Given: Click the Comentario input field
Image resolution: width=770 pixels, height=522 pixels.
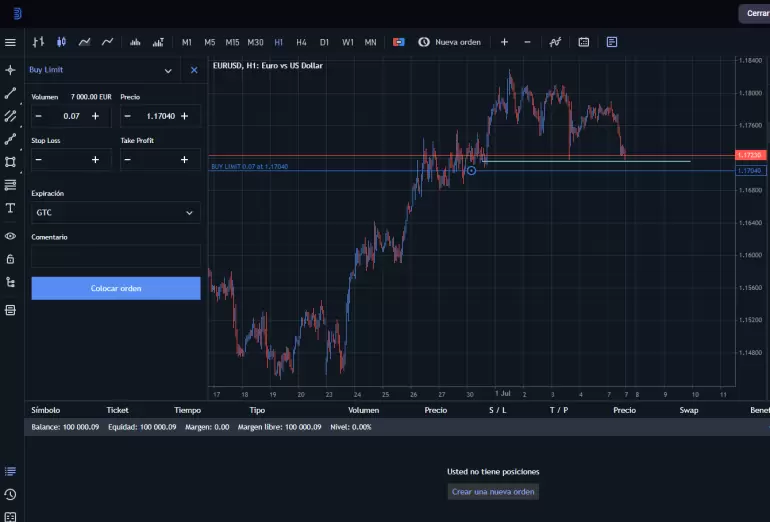Looking at the screenshot, I should pyautogui.click(x=115, y=256).
